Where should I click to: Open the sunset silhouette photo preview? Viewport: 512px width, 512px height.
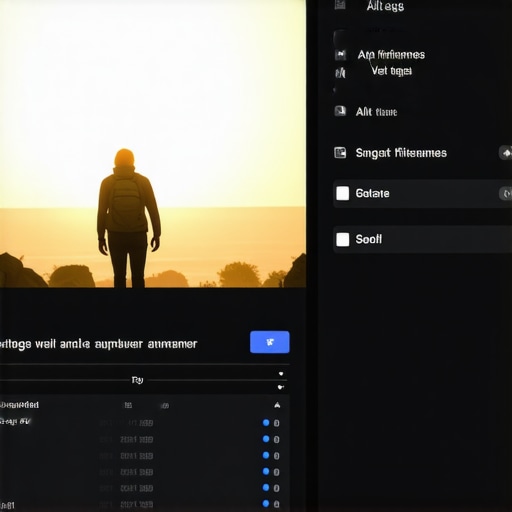click(x=153, y=144)
